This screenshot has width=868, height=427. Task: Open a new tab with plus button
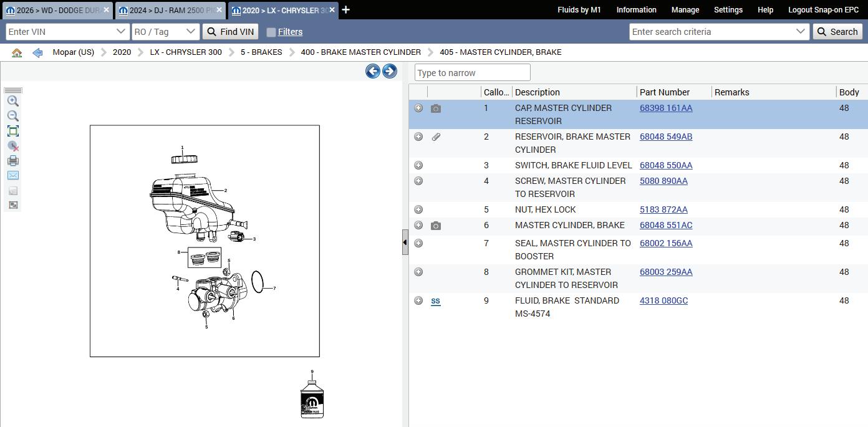[346, 10]
